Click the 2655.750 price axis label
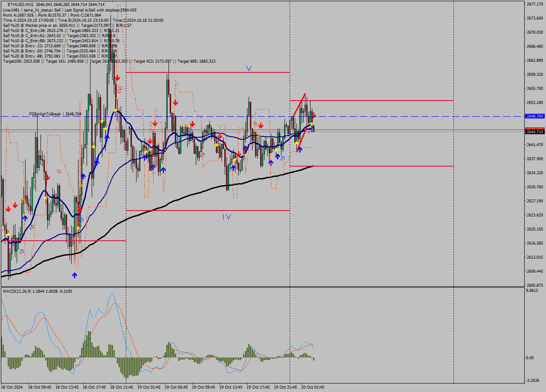Screen dimensions: 546x392 534,89
